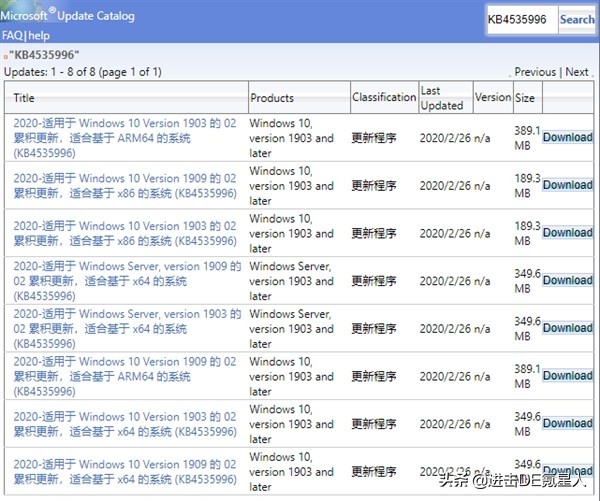Select the 更新程序 classification in the 1909 x86 row
Image resolution: width=600 pixels, height=501 pixels.
tap(374, 186)
